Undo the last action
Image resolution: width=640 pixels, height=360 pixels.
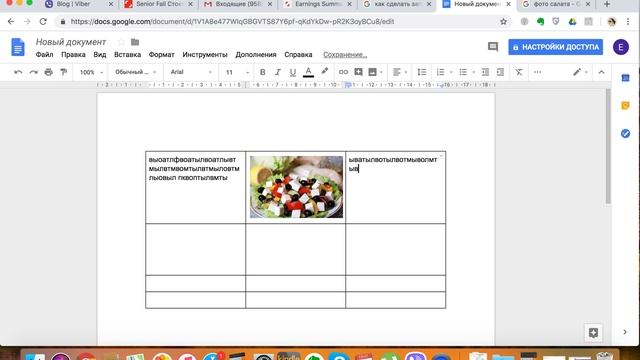(x=18, y=72)
